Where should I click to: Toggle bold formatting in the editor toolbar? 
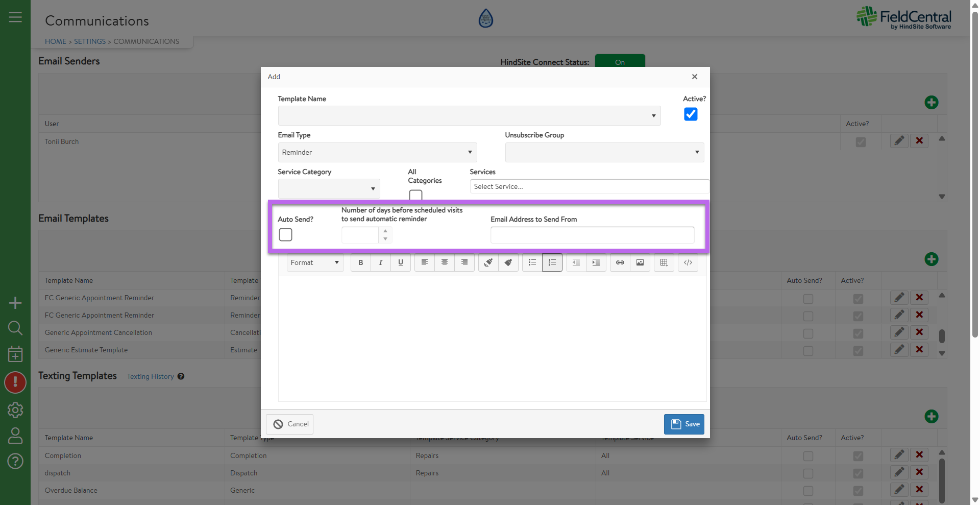(x=360, y=262)
